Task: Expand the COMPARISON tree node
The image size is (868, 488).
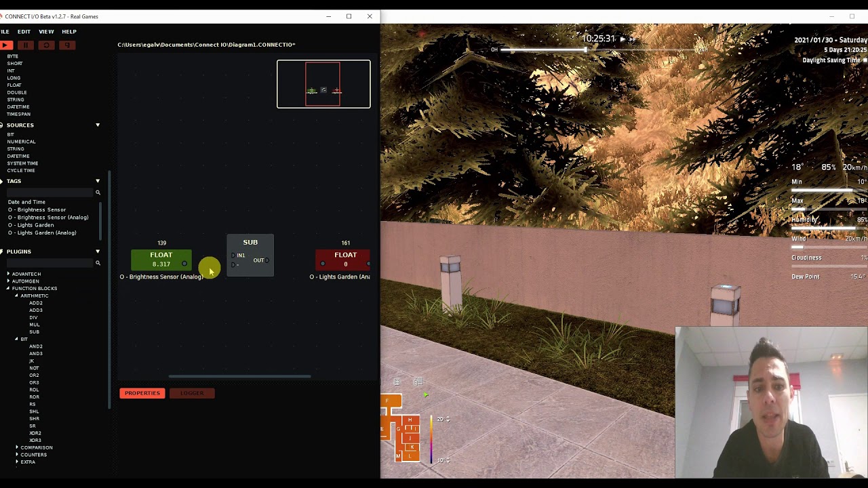Action: [17, 447]
